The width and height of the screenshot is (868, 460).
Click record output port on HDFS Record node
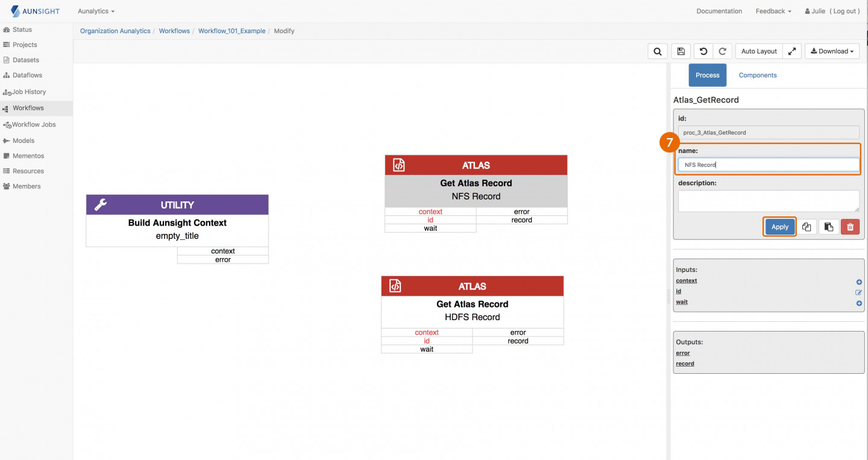[x=518, y=341]
